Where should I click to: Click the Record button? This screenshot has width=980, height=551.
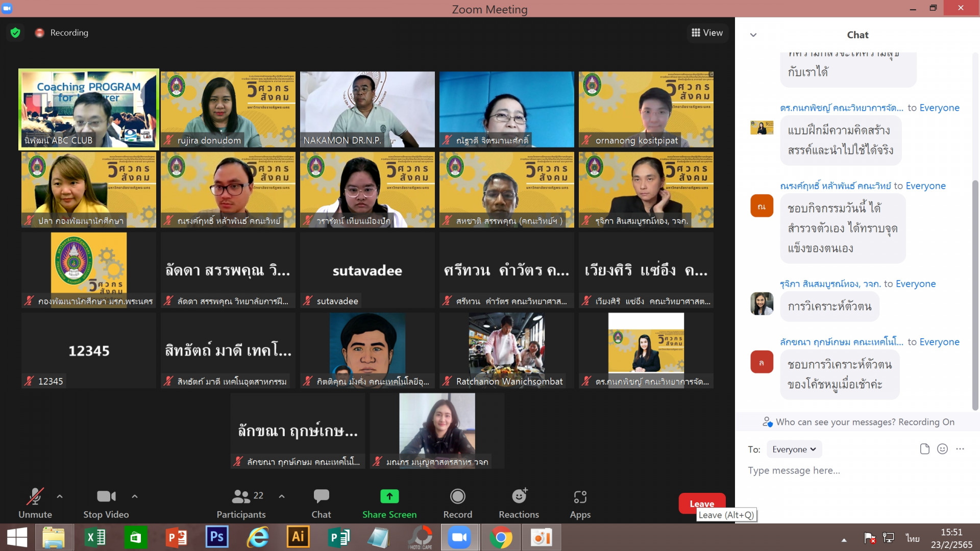pos(458,504)
